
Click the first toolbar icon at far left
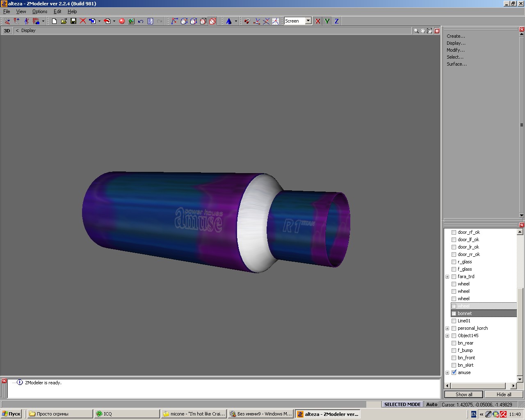(x=7, y=21)
